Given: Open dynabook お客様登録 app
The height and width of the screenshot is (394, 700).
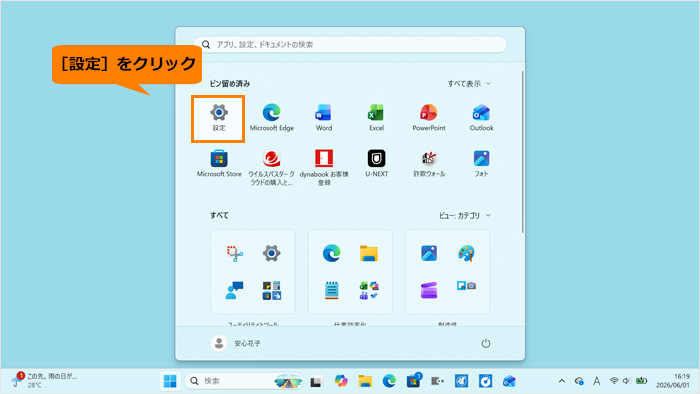Looking at the screenshot, I should pos(324,168).
